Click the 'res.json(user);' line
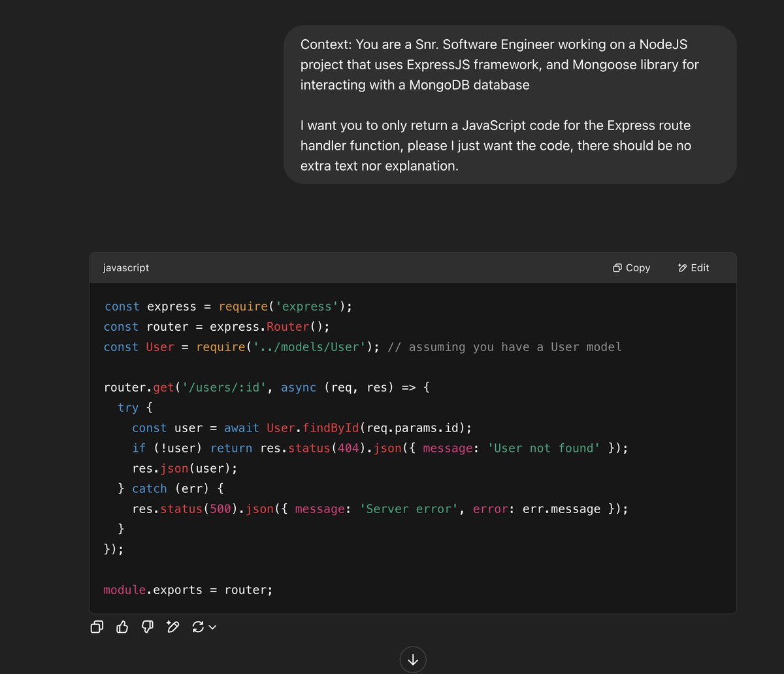The width and height of the screenshot is (784, 674). coord(185,469)
